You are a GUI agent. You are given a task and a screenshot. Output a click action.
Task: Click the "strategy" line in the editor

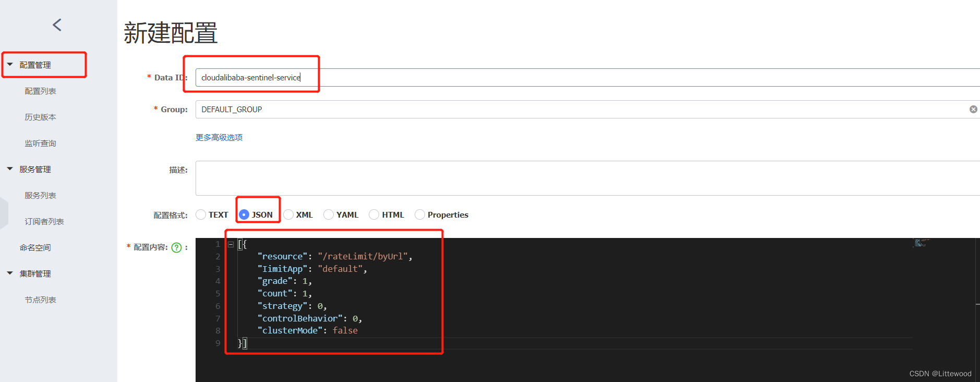[292, 306]
